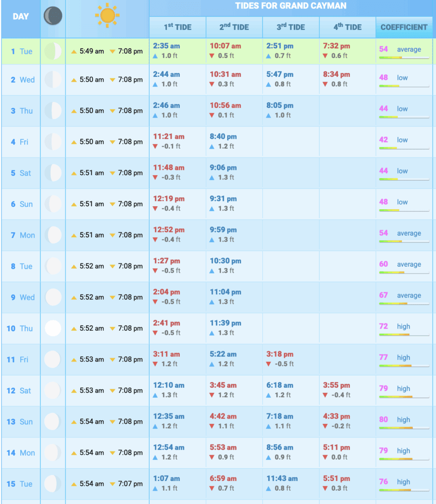The width and height of the screenshot is (436, 504).
Task: Click TIDES FOR GRAND CAYMAN title
Action: (x=290, y=6)
